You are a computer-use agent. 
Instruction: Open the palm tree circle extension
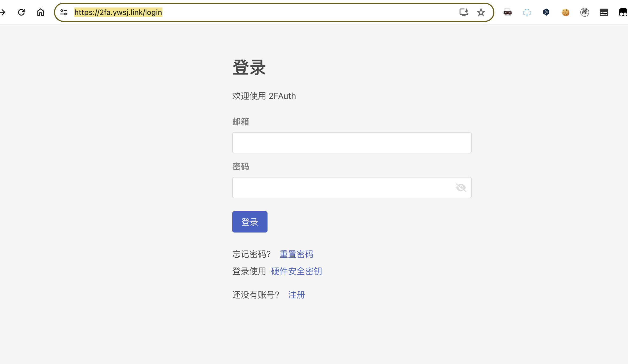click(x=585, y=12)
